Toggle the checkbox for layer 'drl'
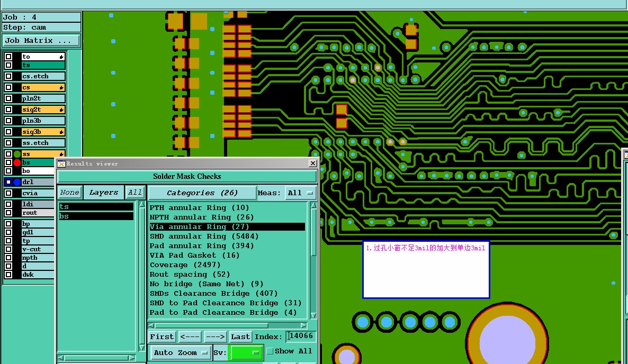This screenshot has height=364, width=628. tap(8, 182)
